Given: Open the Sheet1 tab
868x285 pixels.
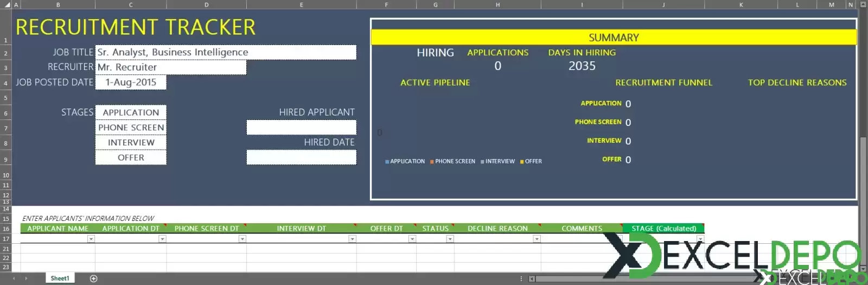Looking at the screenshot, I should [60, 278].
